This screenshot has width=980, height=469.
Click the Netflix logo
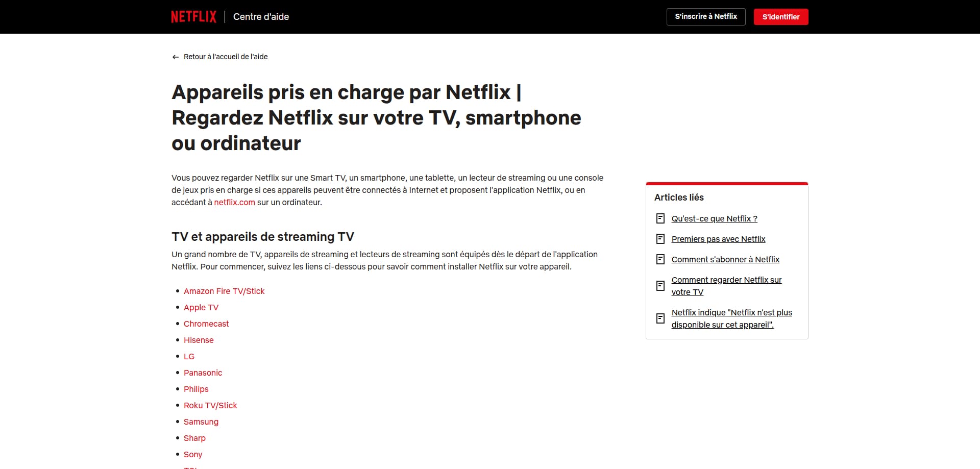pos(194,17)
